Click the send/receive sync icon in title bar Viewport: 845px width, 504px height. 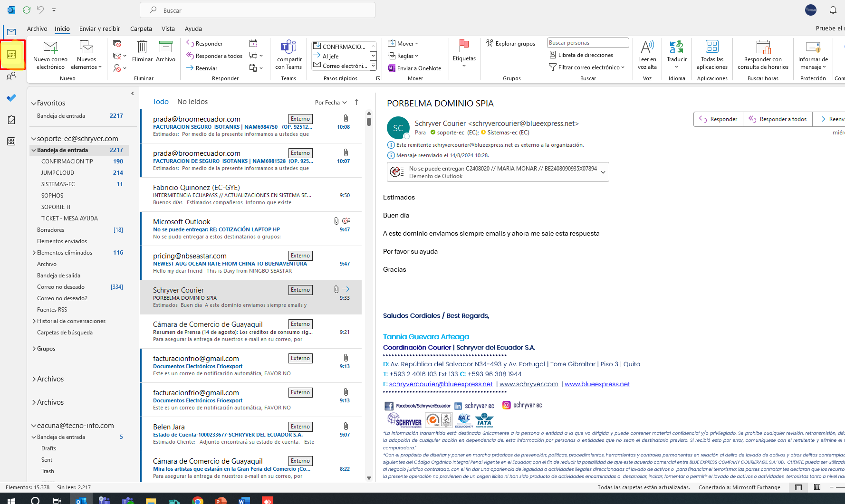click(27, 10)
